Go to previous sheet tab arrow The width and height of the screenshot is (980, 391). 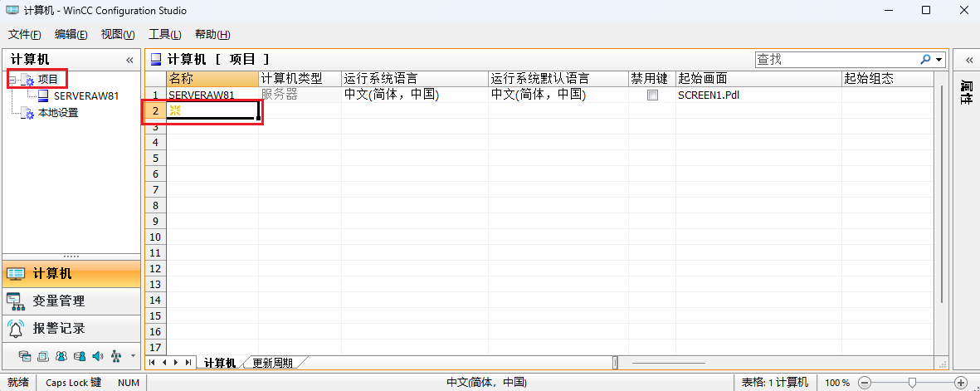[x=164, y=362]
